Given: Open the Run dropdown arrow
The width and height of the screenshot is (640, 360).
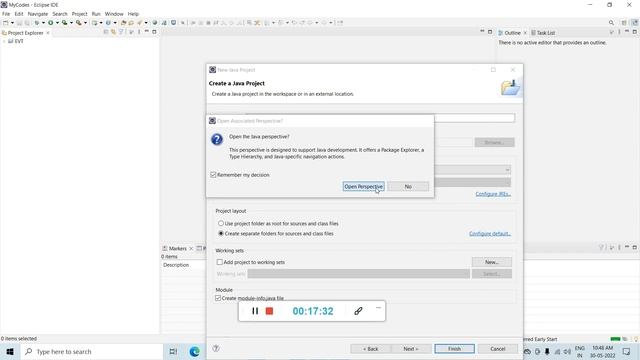Looking at the screenshot, I should (57, 23).
